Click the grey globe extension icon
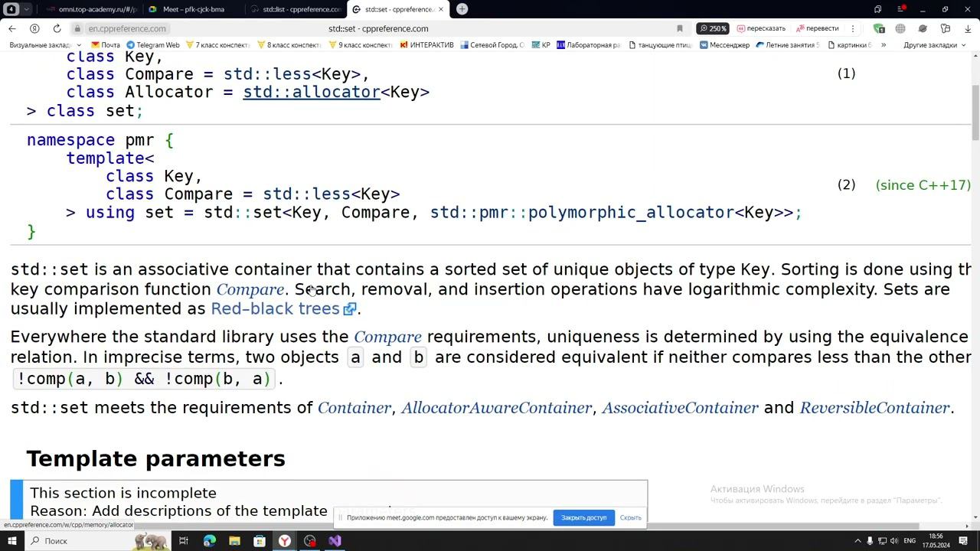 [x=900, y=28]
